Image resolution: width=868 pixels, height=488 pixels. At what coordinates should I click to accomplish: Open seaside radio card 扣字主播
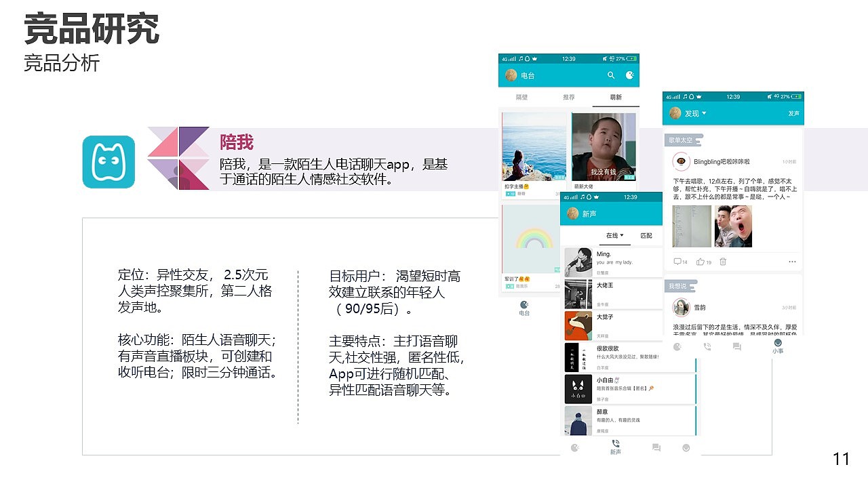(x=534, y=155)
